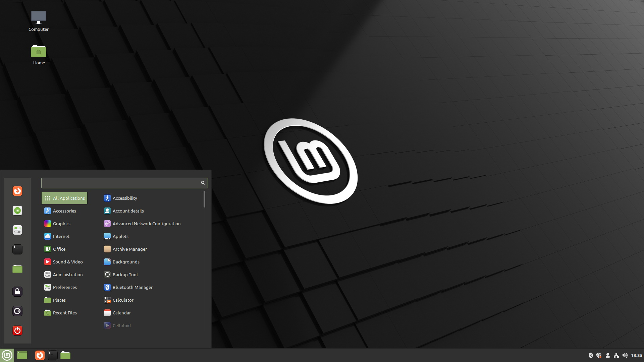644x362 pixels.
Task: Expand the Sound & Video category
Action: [x=68, y=262]
